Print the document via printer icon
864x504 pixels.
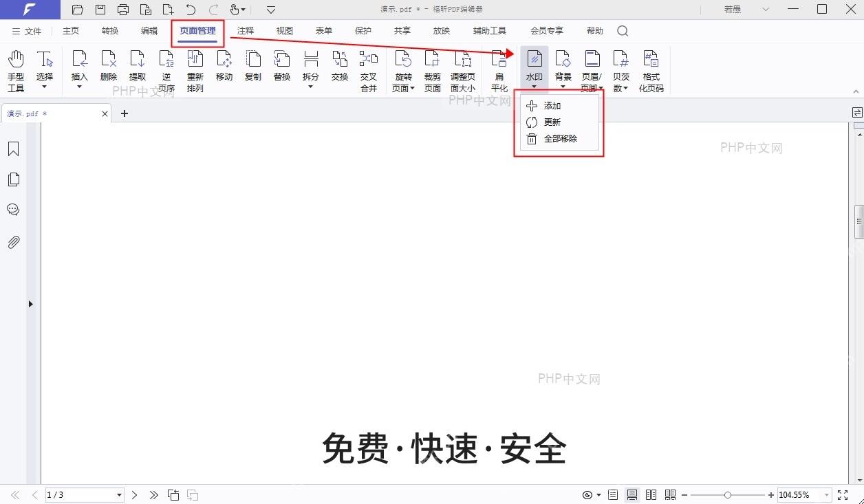pos(123,10)
